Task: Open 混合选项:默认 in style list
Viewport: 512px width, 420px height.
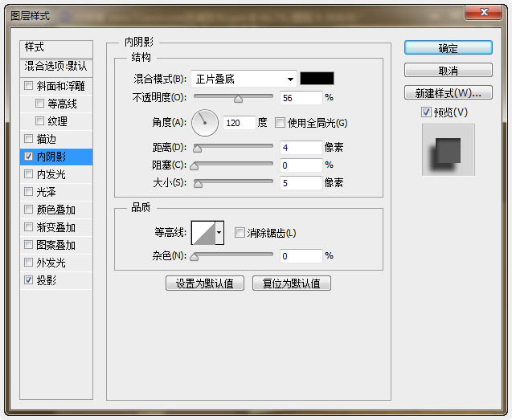Action: coord(56,67)
